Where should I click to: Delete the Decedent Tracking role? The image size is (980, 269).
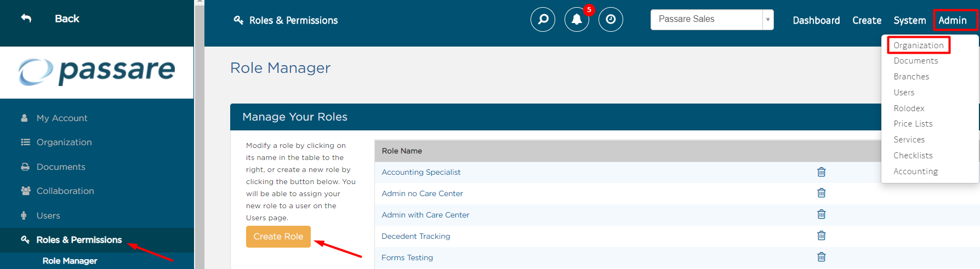[x=821, y=236]
